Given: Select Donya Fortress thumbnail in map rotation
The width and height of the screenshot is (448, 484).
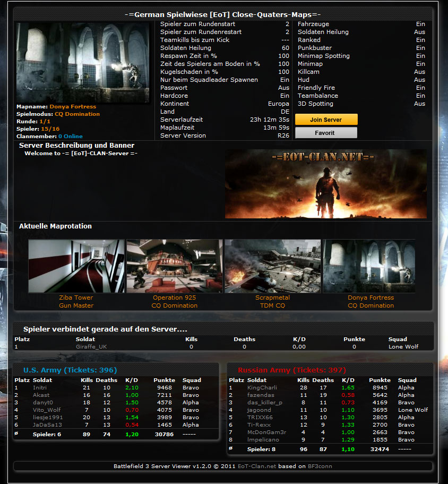Looking at the screenshot, I should point(369,266).
